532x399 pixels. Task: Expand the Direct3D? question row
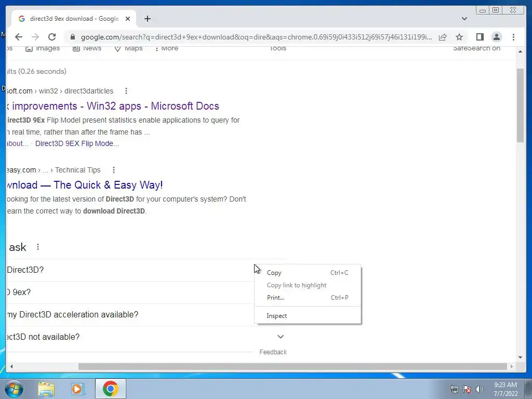(x=130, y=270)
